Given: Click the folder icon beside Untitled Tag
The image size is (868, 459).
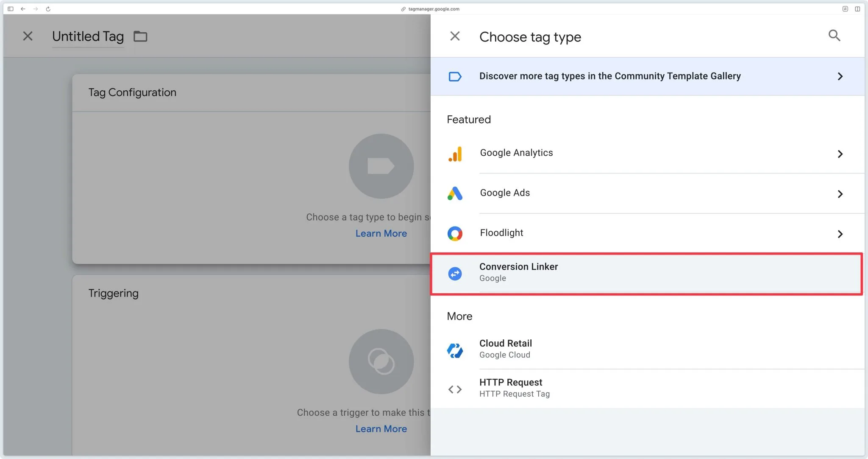Looking at the screenshot, I should pyautogui.click(x=140, y=36).
